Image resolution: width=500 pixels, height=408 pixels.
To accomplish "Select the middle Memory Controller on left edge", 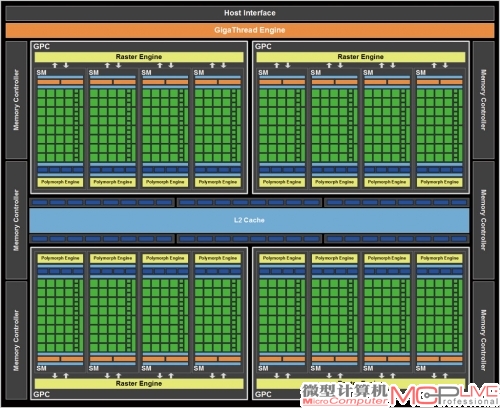I will (x=16, y=220).
